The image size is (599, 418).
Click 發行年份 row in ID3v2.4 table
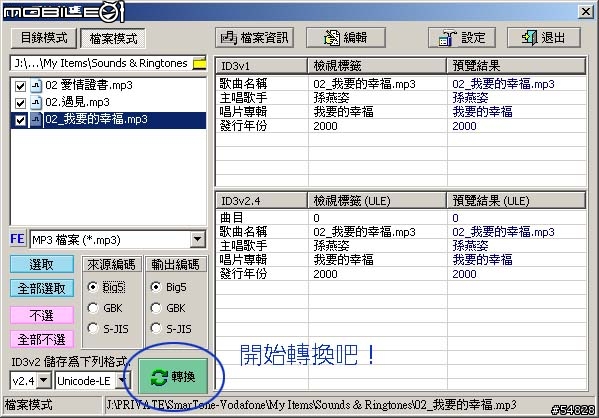pos(401,274)
